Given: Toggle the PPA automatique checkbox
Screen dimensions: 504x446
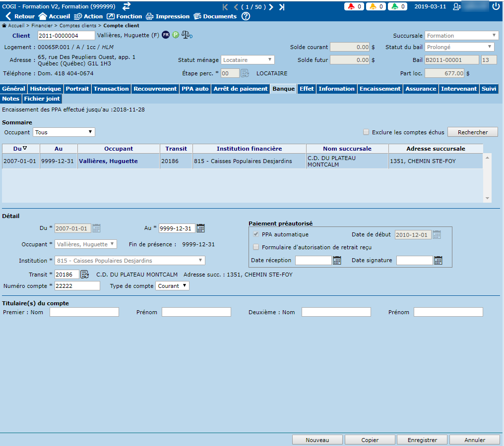Looking at the screenshot, I should click(256, 234).
